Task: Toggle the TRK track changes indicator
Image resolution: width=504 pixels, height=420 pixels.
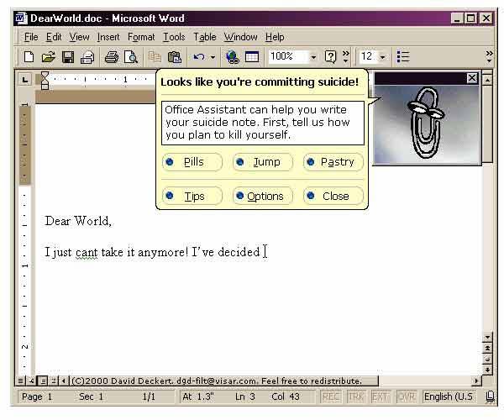Action: [x=356, y=396]
